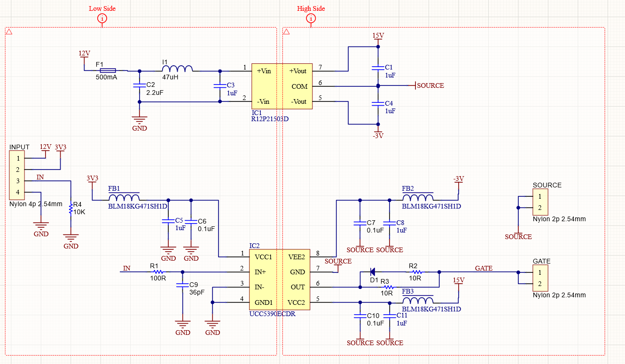The height and width of the screenshot is (364, 625).
Task: Click the IN+ pin label on IC2
Action: tap(260, 272)
